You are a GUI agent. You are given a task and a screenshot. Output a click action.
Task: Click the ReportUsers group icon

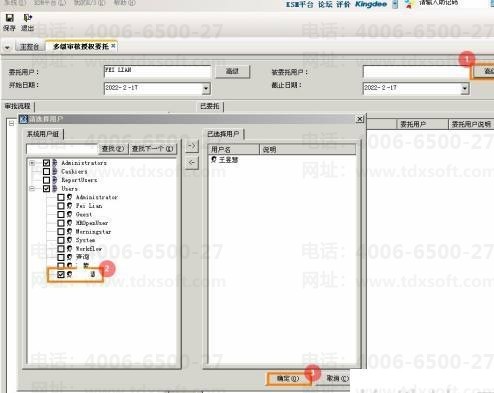pyautogui.click(x=55, y=180)
